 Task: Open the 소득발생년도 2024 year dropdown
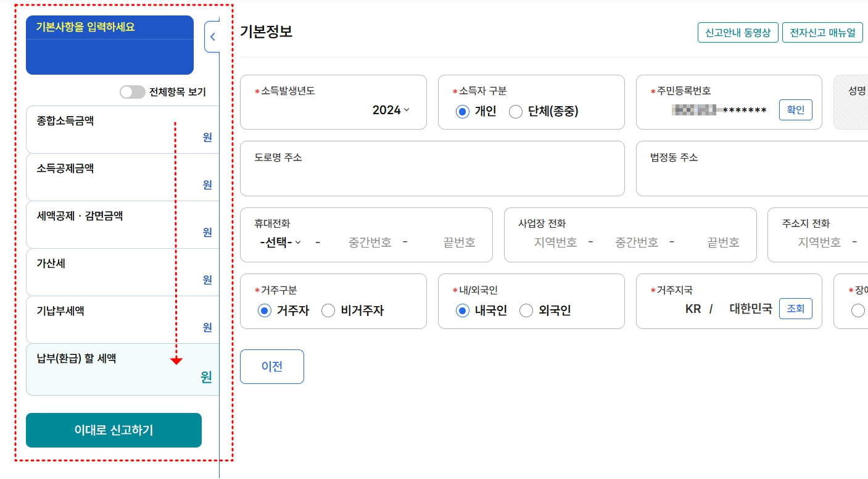coord(391,110)
